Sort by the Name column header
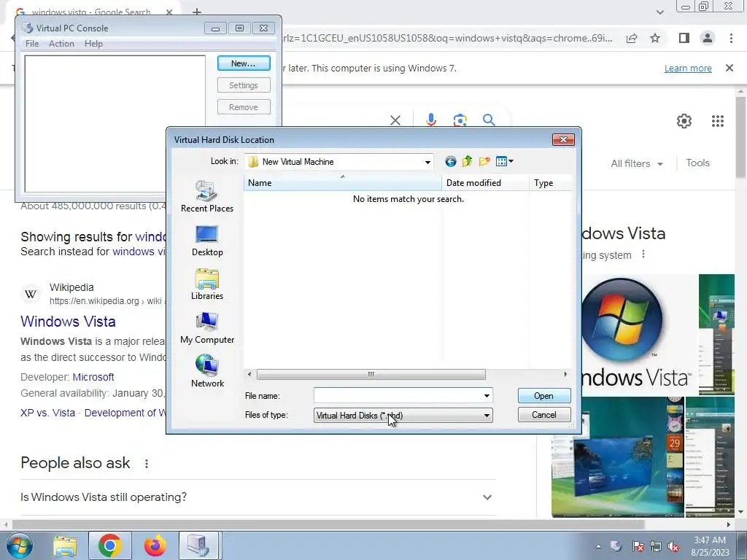Screen dimensions: 747x560 tap(343, 183)
